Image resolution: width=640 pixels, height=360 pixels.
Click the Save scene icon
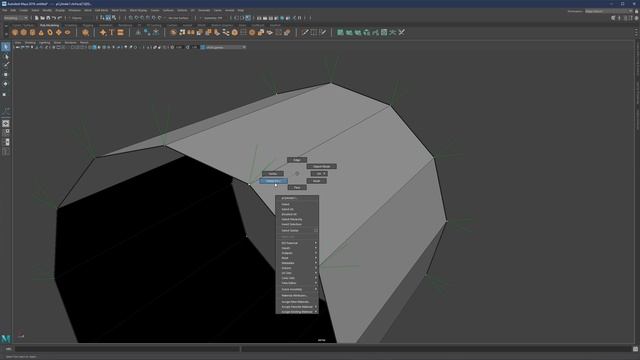click(48, 18)
